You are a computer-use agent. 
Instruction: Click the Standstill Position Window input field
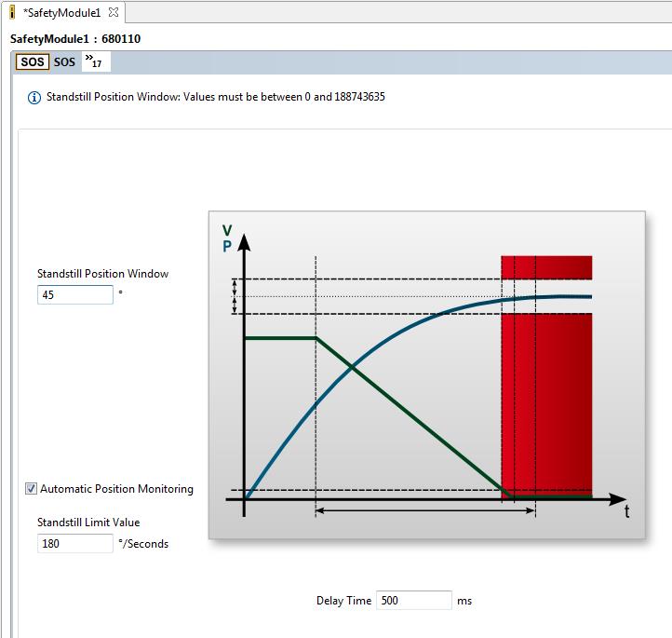click(x=75, y=295)
